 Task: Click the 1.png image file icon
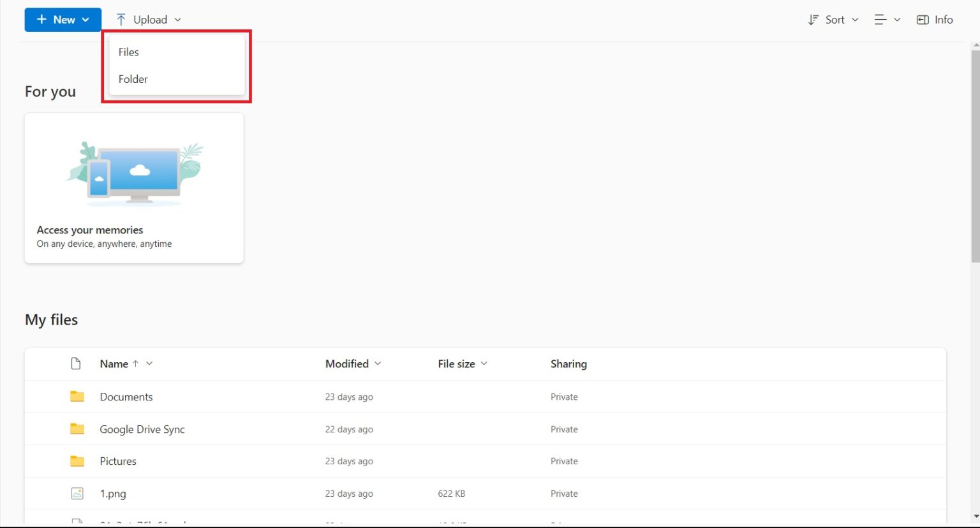77,494
